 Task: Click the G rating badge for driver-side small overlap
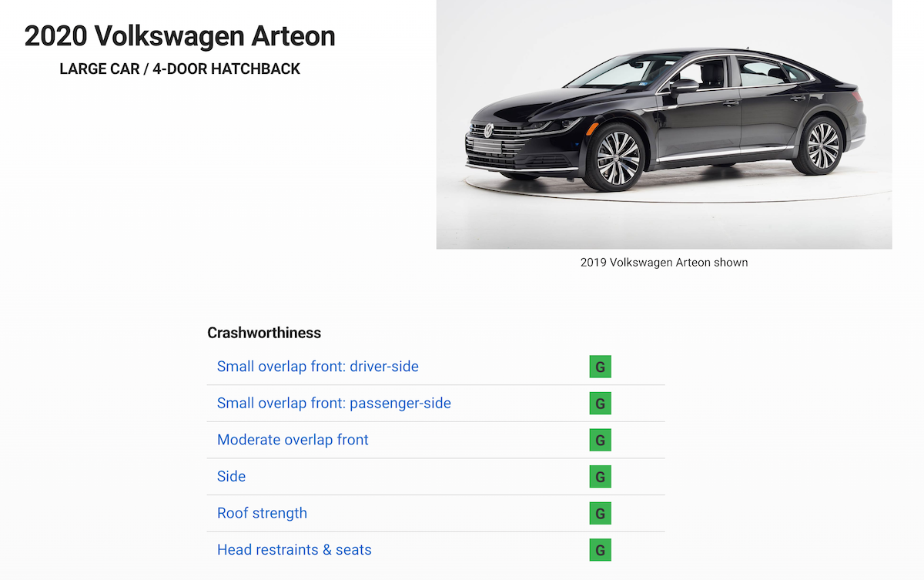pyautogui.click(x=600, y=367)
